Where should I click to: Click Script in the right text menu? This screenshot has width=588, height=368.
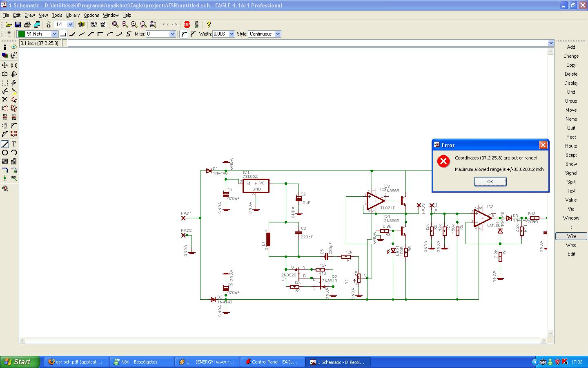point(571,155)
